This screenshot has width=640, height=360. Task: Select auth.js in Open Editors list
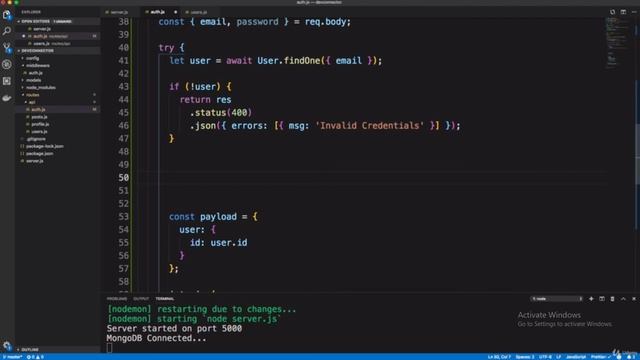pyautogui.click(x=58, y=36)
